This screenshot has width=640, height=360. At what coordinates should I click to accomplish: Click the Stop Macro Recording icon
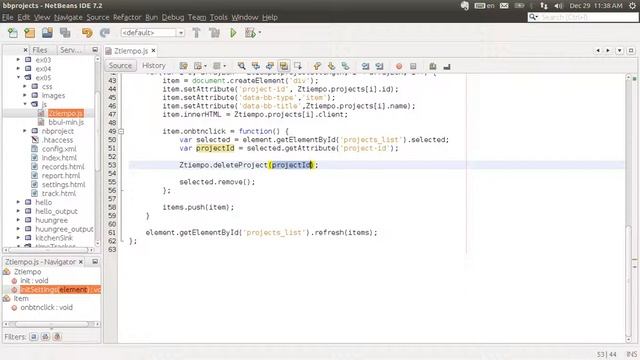[x=413, y=66]
